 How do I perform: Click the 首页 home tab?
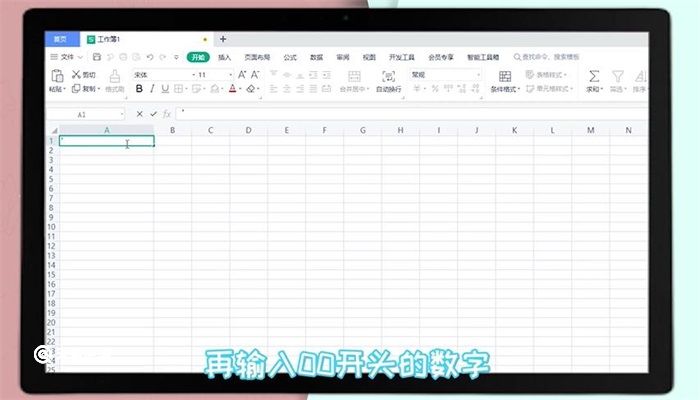62,39
